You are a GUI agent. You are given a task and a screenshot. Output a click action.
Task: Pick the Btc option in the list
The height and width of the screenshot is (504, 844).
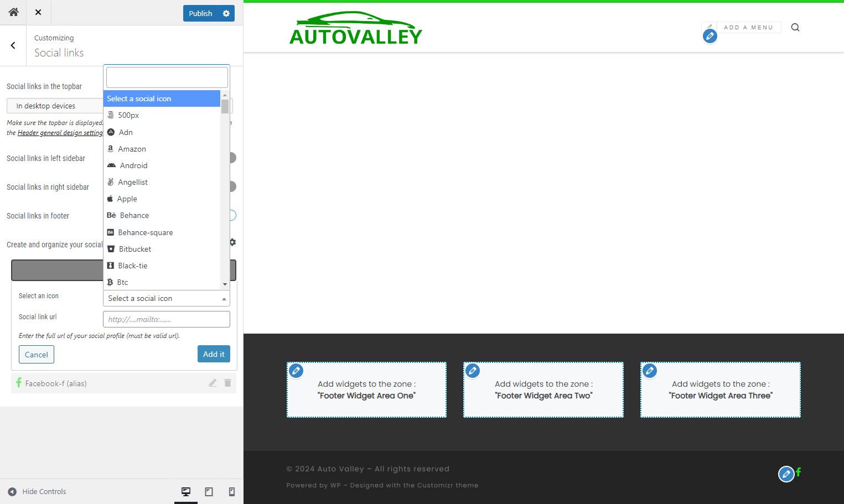tap(162, 282)
